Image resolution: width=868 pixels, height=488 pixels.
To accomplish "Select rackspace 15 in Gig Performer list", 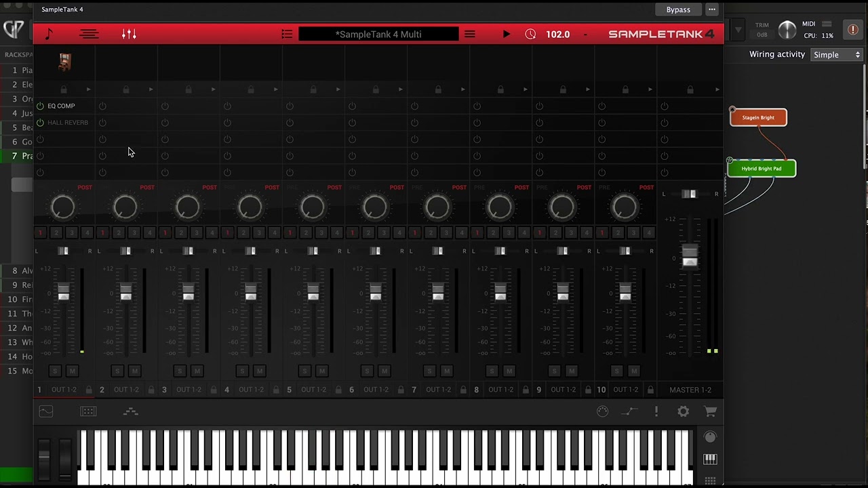I will (17, 371).
